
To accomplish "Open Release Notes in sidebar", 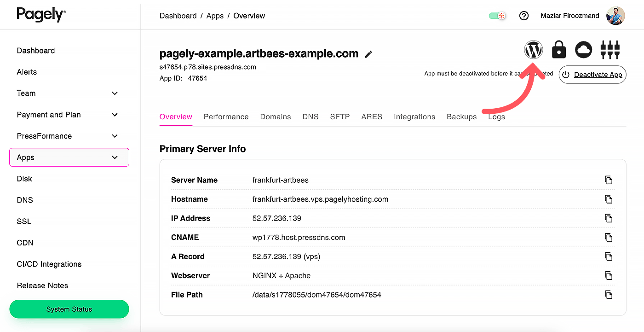I will point(42,285).
